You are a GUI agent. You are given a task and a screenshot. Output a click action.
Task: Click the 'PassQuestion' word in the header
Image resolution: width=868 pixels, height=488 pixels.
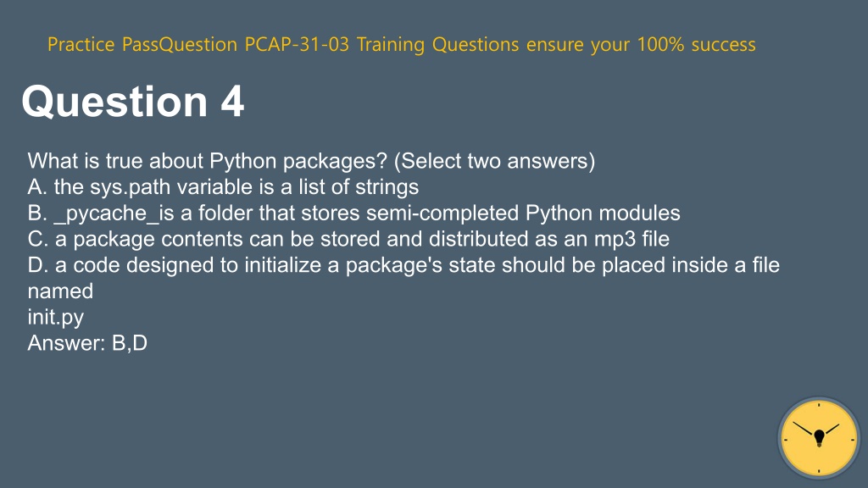click(x=180, y=44)
